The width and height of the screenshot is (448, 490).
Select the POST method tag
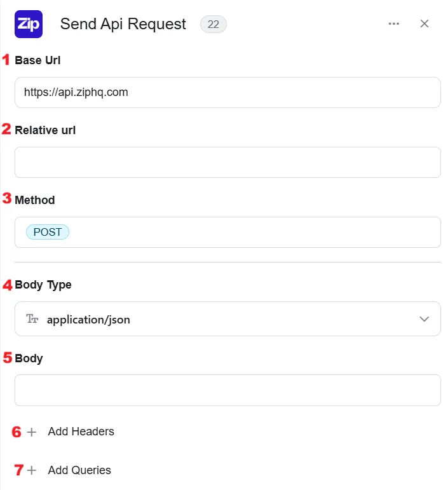coord(48,232)
